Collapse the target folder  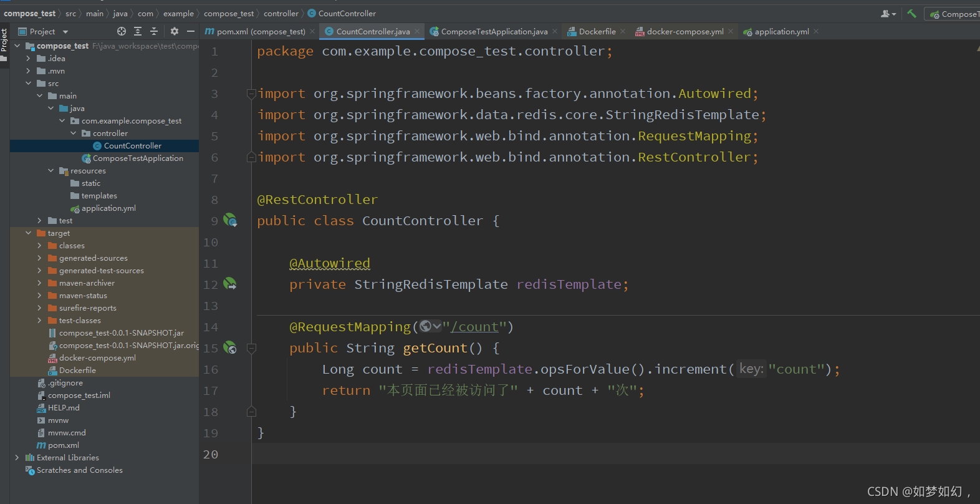point(28,233)
